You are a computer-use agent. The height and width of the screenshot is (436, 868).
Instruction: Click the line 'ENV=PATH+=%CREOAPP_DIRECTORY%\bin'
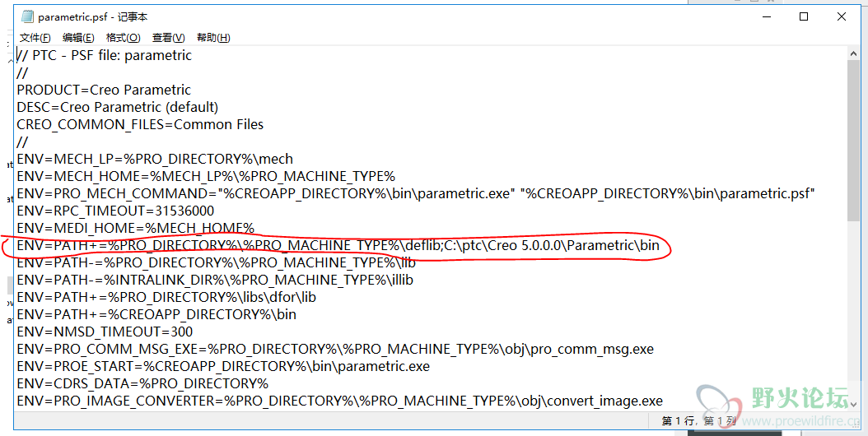click(156, 314)
